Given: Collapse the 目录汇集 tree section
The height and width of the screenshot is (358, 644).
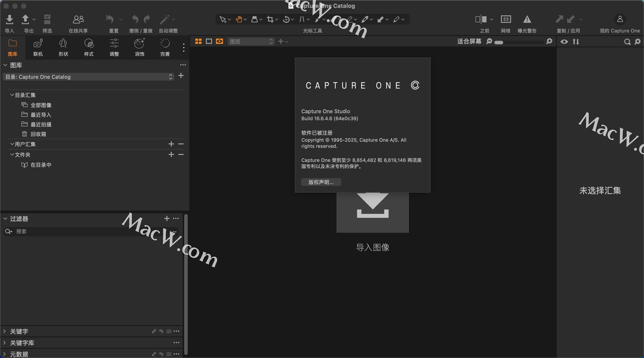Looking at the screenshot, I should pos(12,95).
